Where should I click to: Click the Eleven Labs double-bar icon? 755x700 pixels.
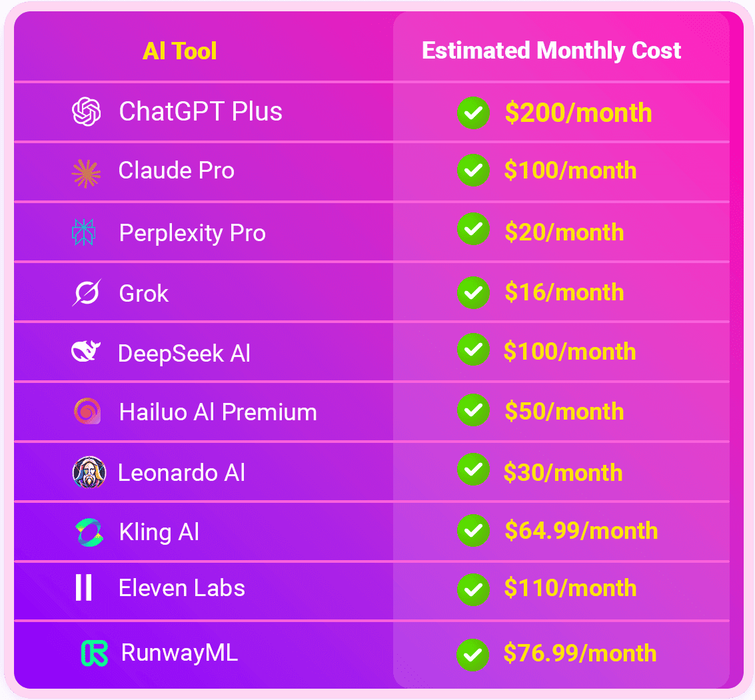[x=84, y=587]
